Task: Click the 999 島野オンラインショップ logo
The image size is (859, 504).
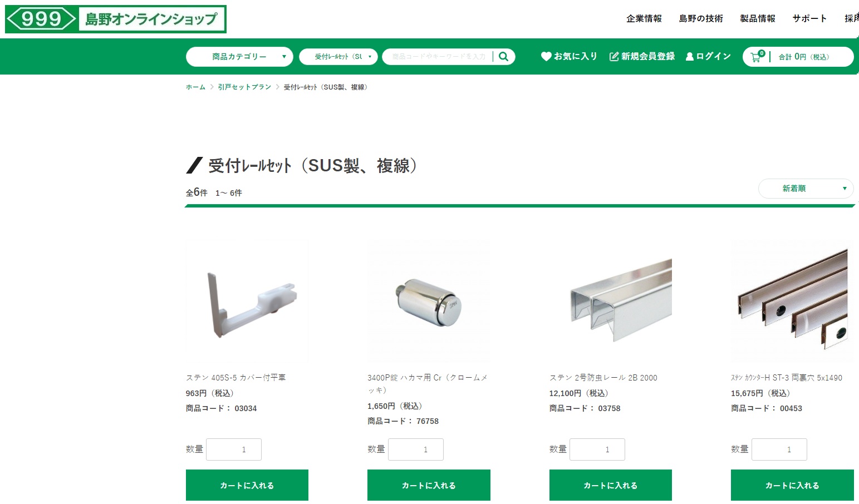Action: pos(116,19)
